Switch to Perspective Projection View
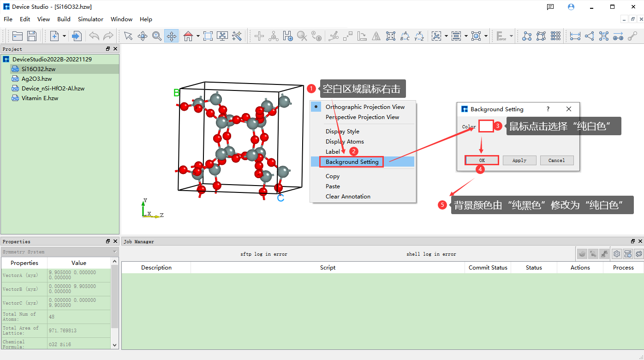Screen dimensions: 644x360 [362, 117]
